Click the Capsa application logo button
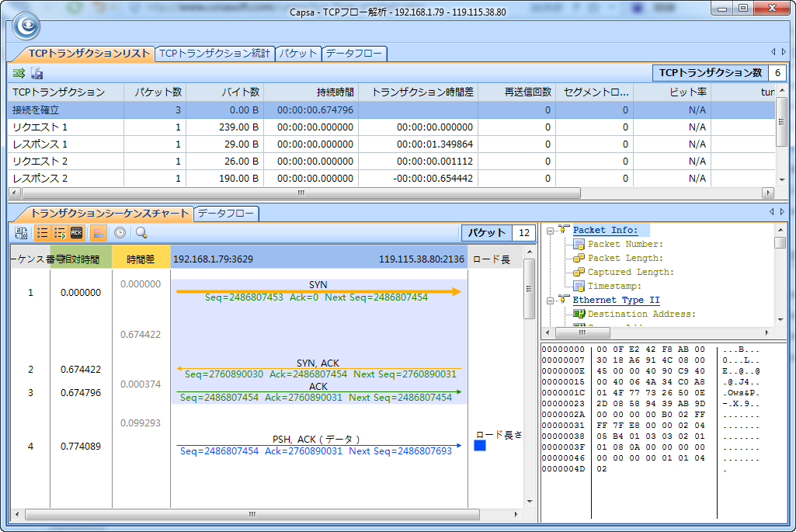 pos(26,26)
